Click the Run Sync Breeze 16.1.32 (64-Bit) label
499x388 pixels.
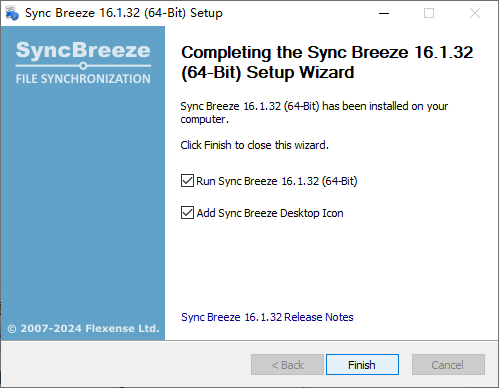[x=277, y=181]
